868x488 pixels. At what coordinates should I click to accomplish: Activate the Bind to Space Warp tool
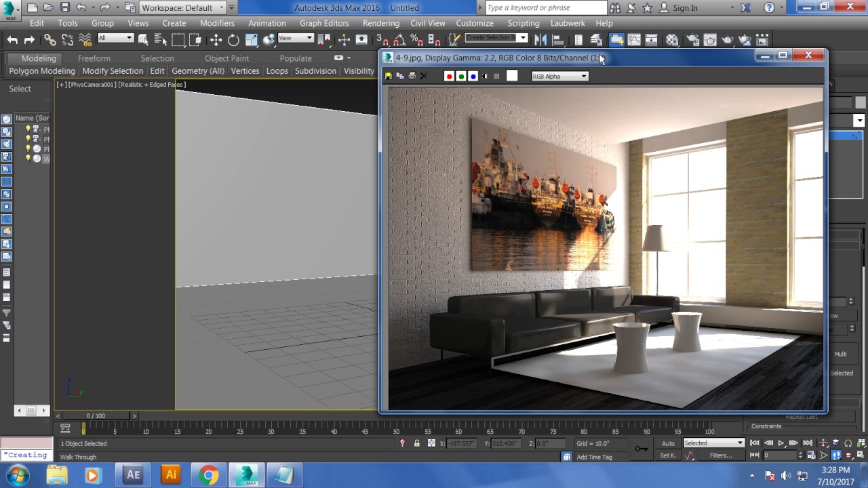pyautogui.click(x=85, y=40)
